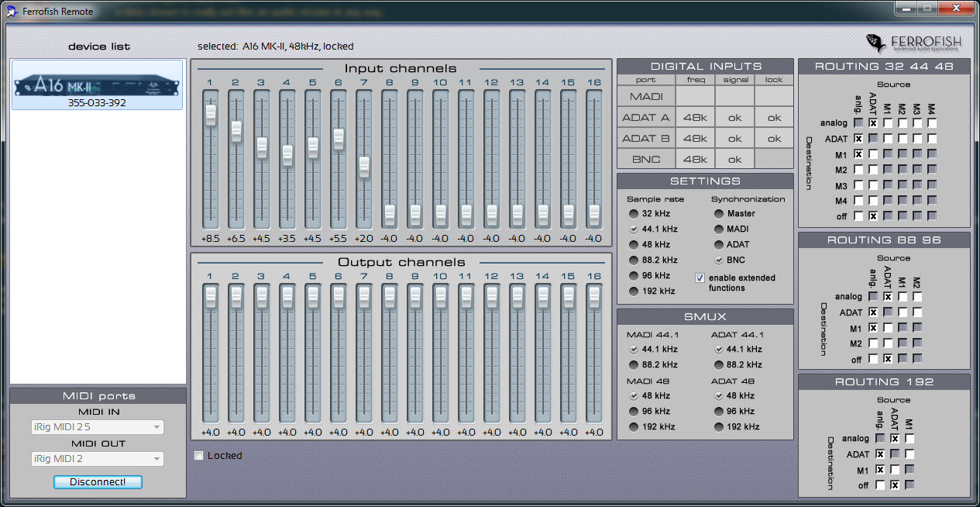This screenshot has width=980, height=507.
Task: Click input channel 2 fader handle
Action: (x=236, y=131)
